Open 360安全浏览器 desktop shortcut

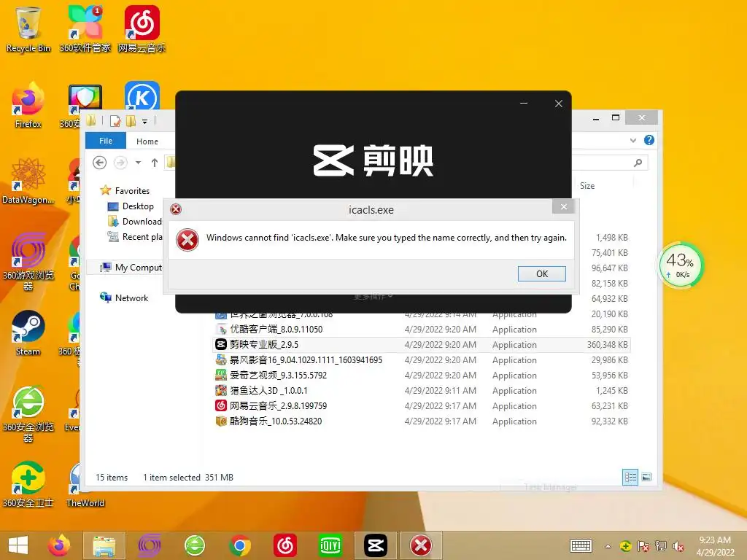coord(28,414)
